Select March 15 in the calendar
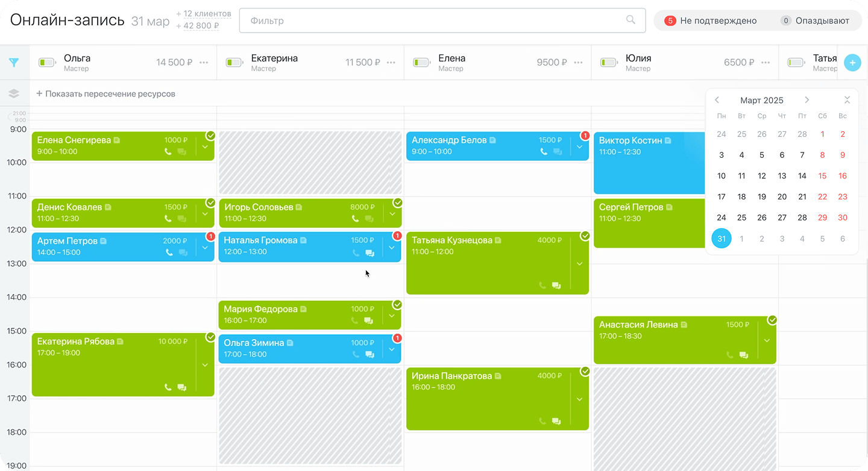Viewport: 868px width, 471px height. click(x=822, y=176)
